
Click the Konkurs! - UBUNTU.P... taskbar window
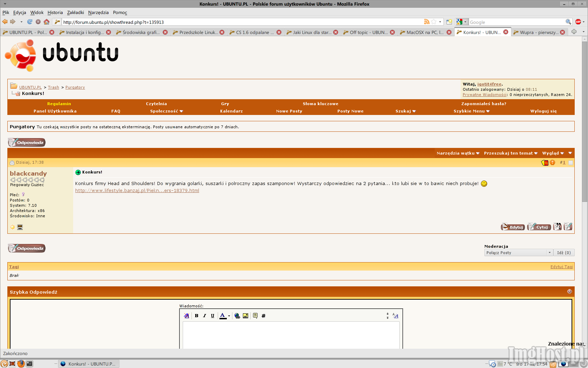pyautogui.click(x=89, y=364)
